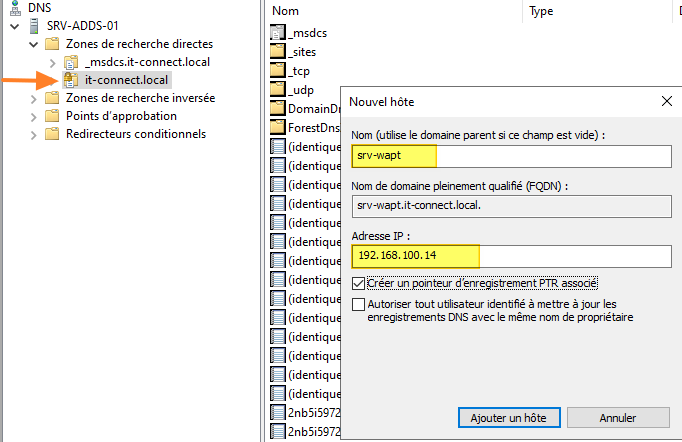Collapse the Zones de recherche directes node
Screen dimensions: 682x442
pyautogui.click(x=33, y=44)
